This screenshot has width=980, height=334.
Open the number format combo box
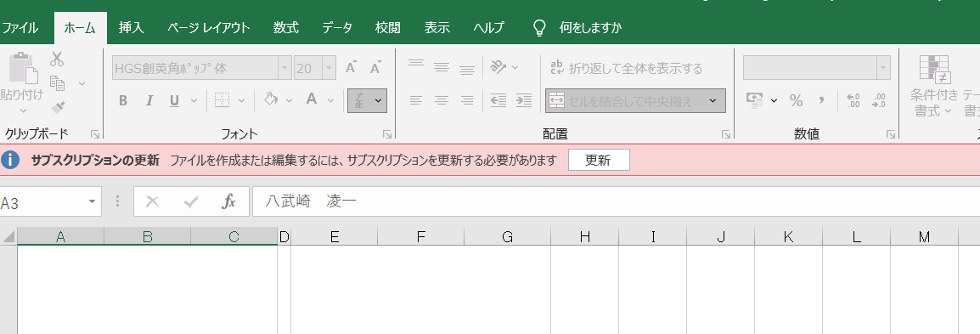click(816, 67)
